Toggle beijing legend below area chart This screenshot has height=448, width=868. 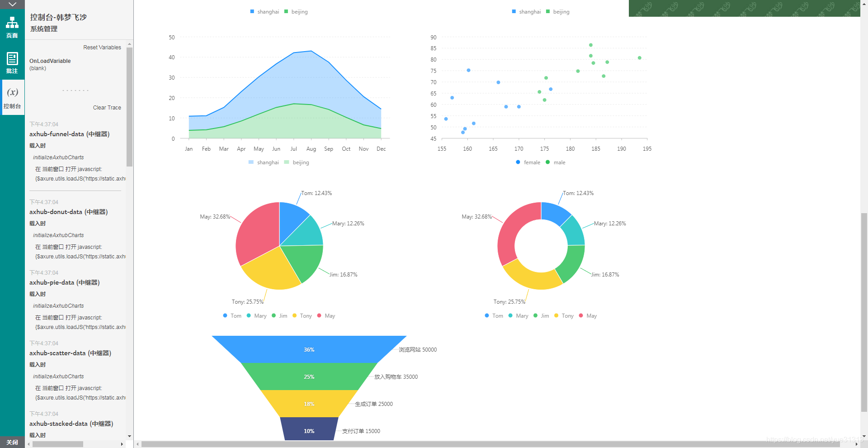pyautogui.click(x=297, y=162)
